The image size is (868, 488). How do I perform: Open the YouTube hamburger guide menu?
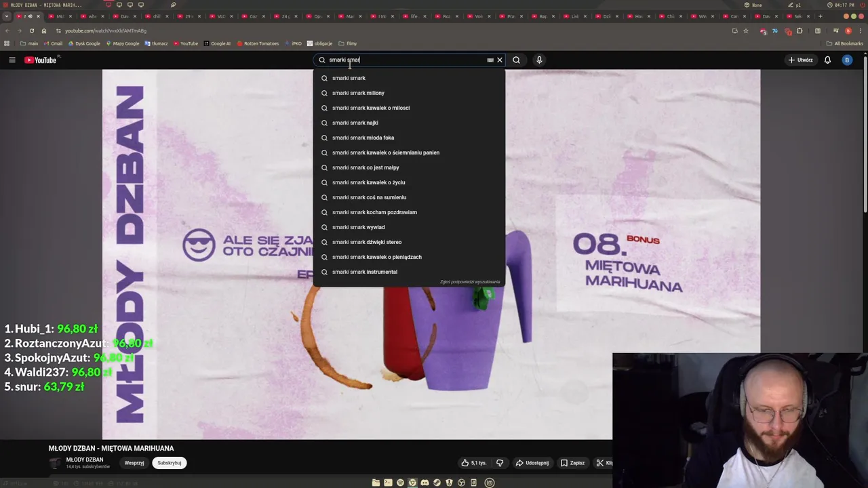click(x=12, y=60)
